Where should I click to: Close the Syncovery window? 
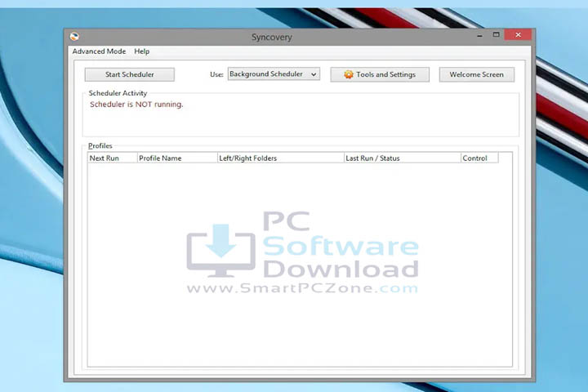point(518,35)
